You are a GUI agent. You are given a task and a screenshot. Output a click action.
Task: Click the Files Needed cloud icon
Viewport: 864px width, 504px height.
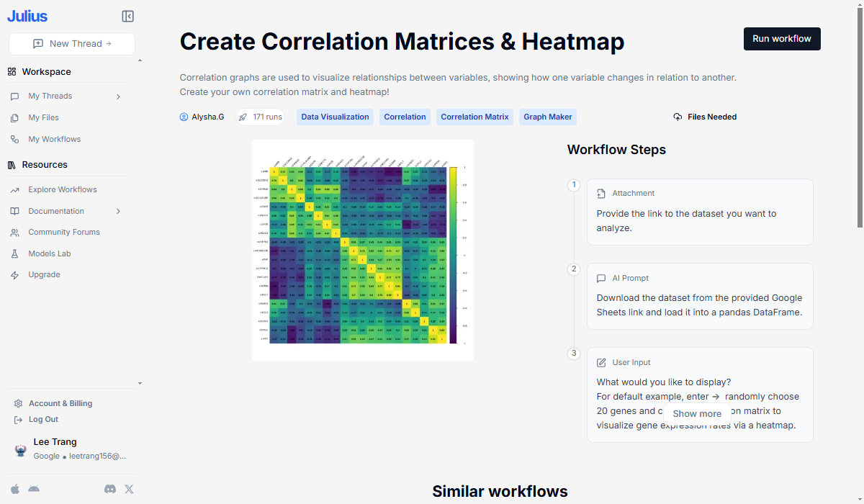(x=678, y=117)
